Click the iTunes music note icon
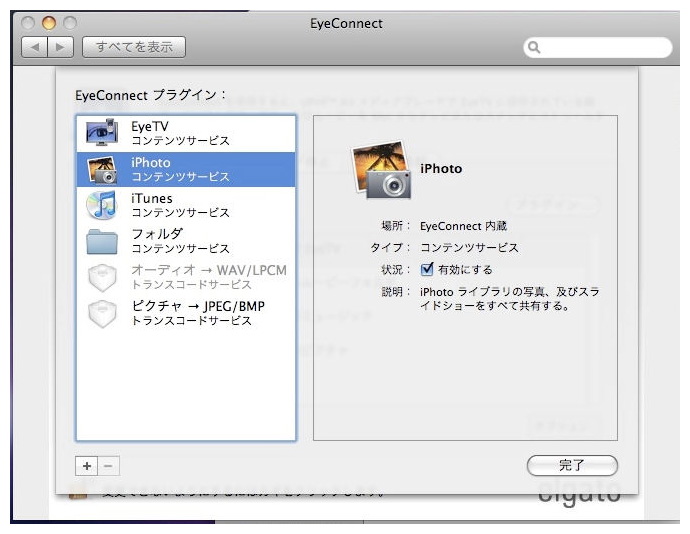The width and height of the screenshot is (690, 534). click(103, 205)
